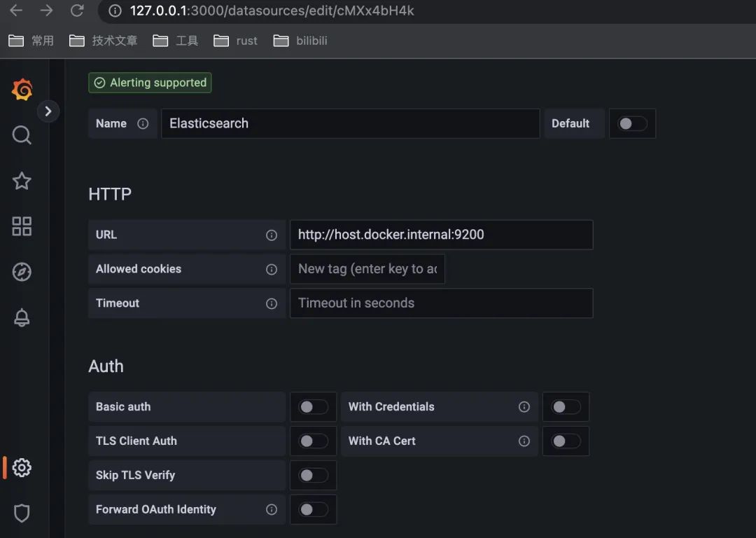Reload the page with refresh icon

[x=77, y=11]
